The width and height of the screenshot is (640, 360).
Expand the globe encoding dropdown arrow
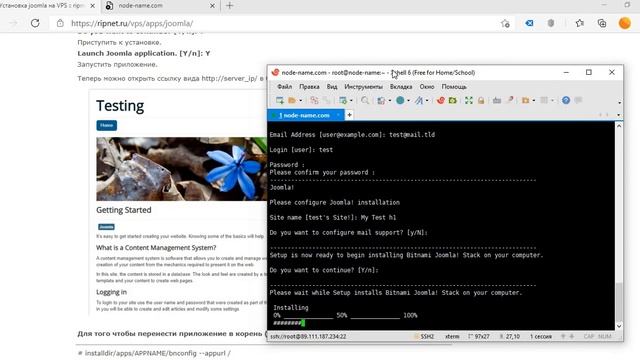coord(408,101)
